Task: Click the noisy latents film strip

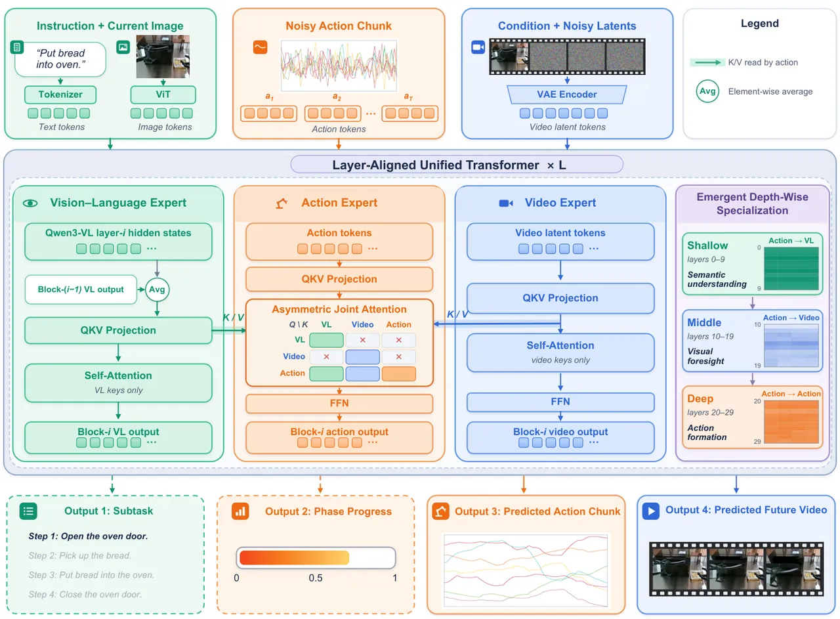Action: (x=568, y=56)
